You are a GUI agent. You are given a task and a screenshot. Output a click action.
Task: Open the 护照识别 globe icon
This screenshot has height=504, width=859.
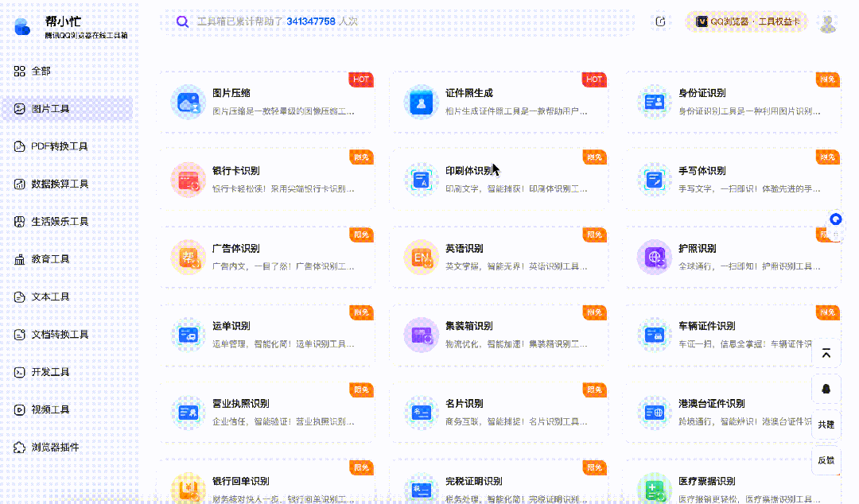point(654,258)
